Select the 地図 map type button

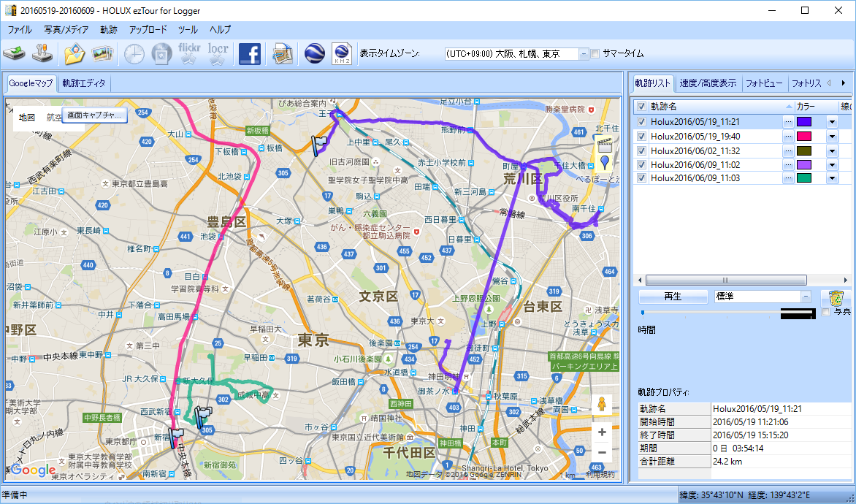click(x=27, y=118)
